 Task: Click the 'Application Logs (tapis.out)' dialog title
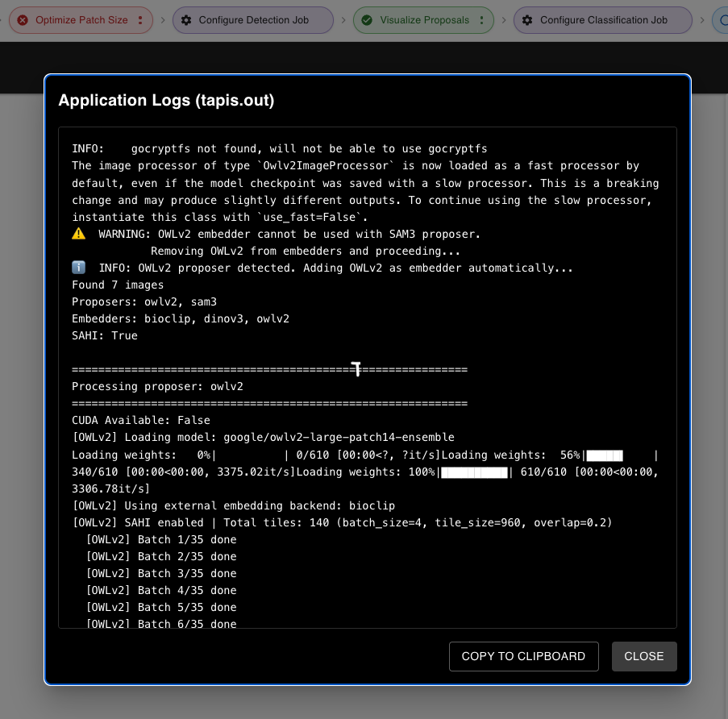166,100
